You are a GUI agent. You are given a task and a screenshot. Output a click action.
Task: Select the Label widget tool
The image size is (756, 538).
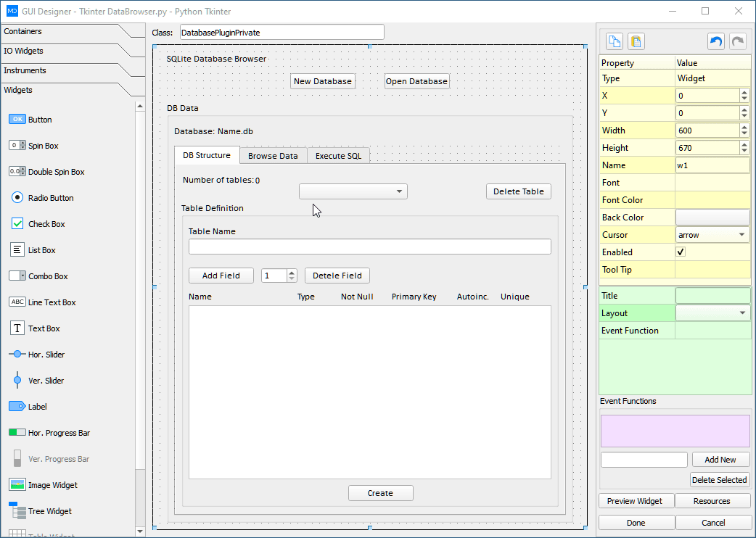point(35,406)
